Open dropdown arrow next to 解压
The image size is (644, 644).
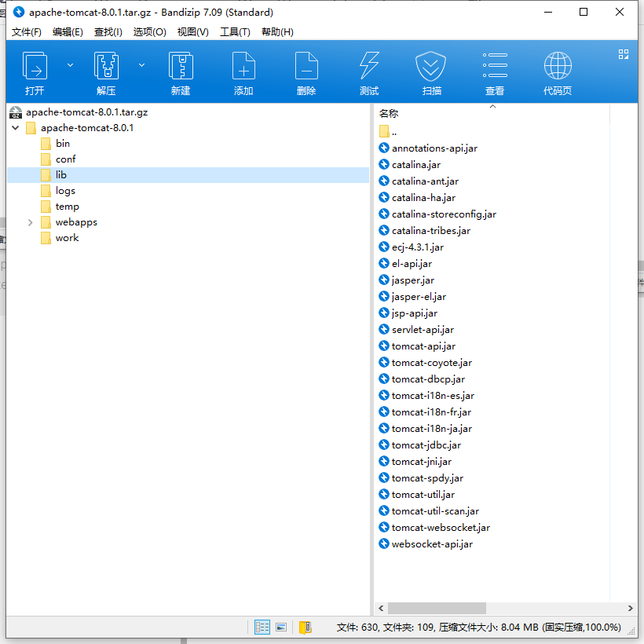point(141,65)
